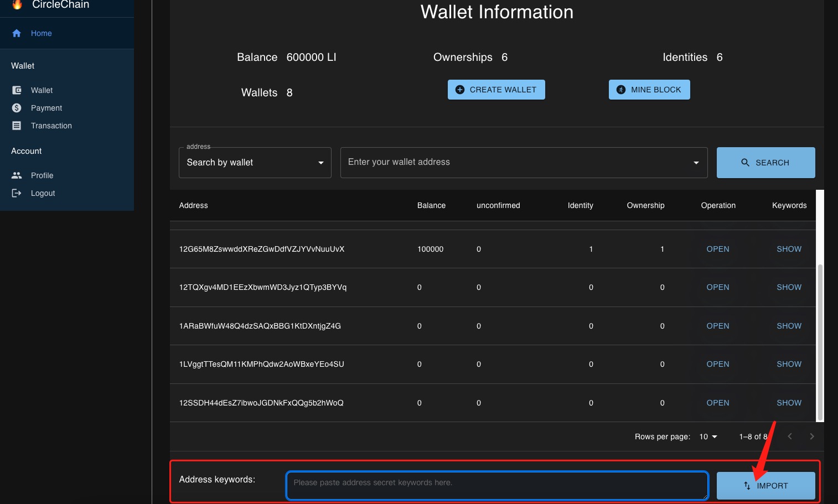The width and height of the screenshot is (838, 504).
Task: Go to next page using right chevron
Action: [x=811, y=437]
